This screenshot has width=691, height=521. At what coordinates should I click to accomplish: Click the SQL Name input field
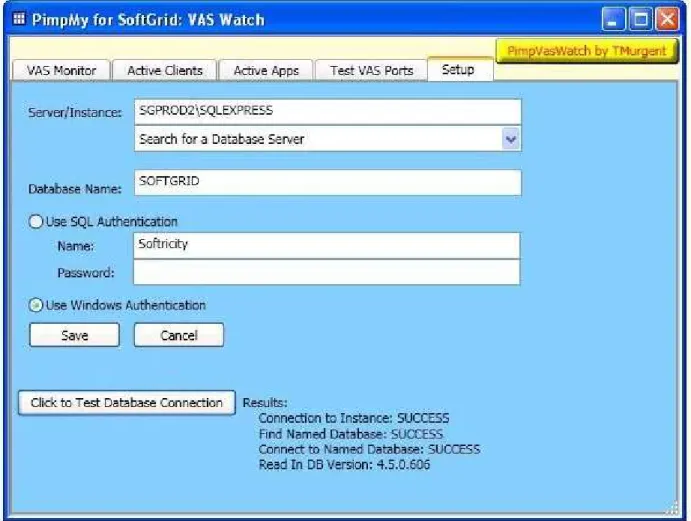327,246
